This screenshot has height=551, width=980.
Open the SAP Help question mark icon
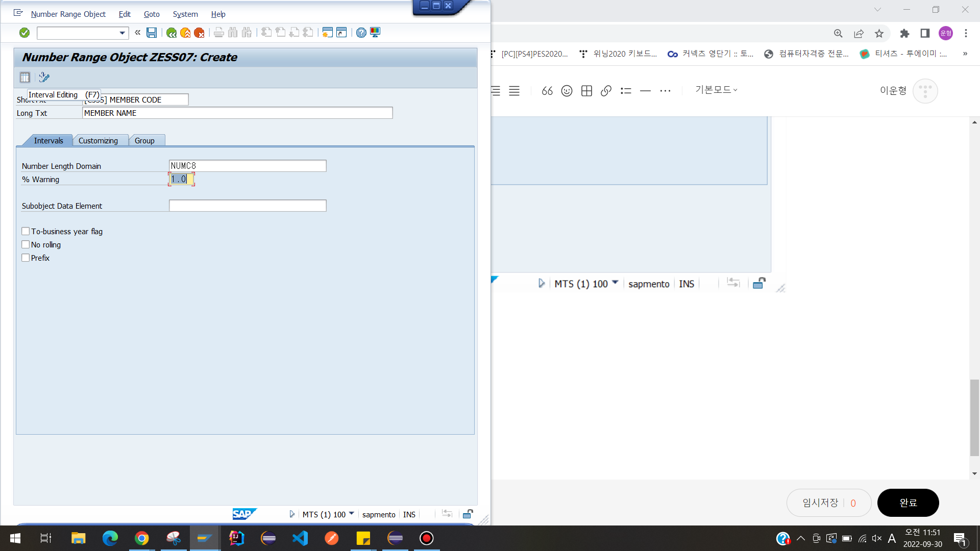pyautogui.click(x=361, y=33)
